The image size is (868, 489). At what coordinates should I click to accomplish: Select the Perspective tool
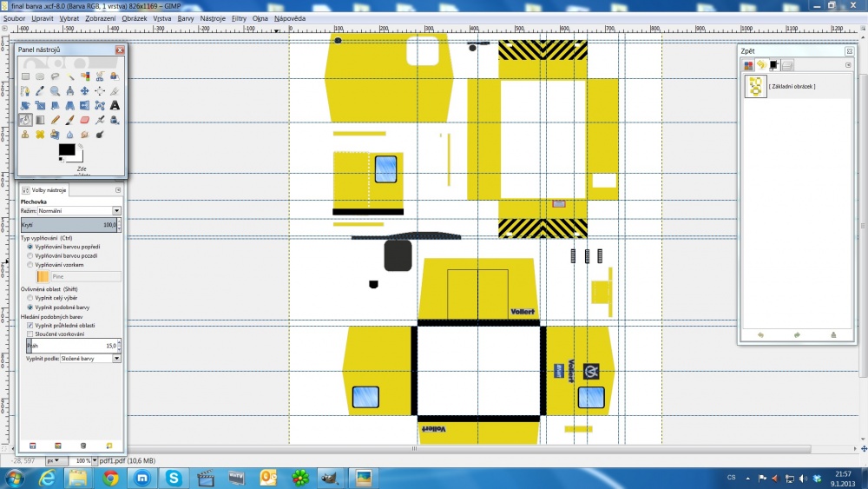pyautogui.click(x=69, y=105)
